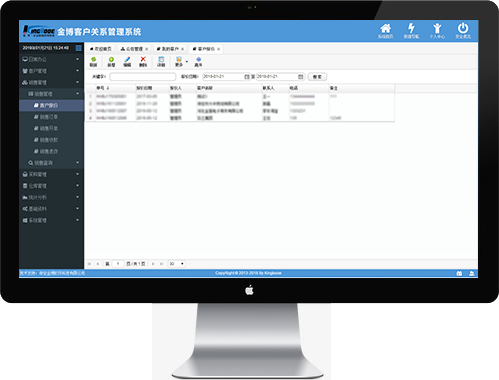Open 销售收款 in sidebar tree

pos(51,140)
